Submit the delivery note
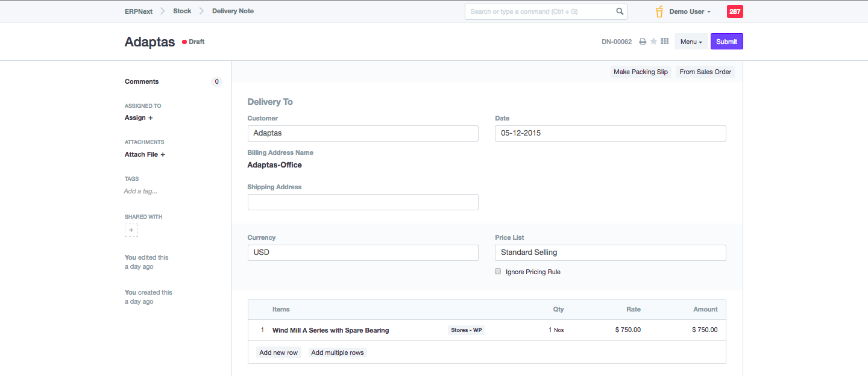This screenshot has width=868, height=376. [x=726, y=42]
